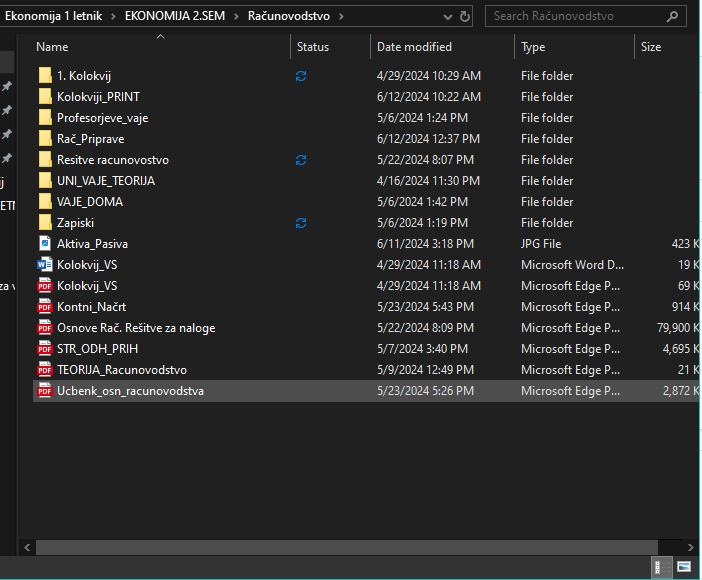The image size is (702, 580).
Task: Sort files by Name column header
Action: (52, 47)
